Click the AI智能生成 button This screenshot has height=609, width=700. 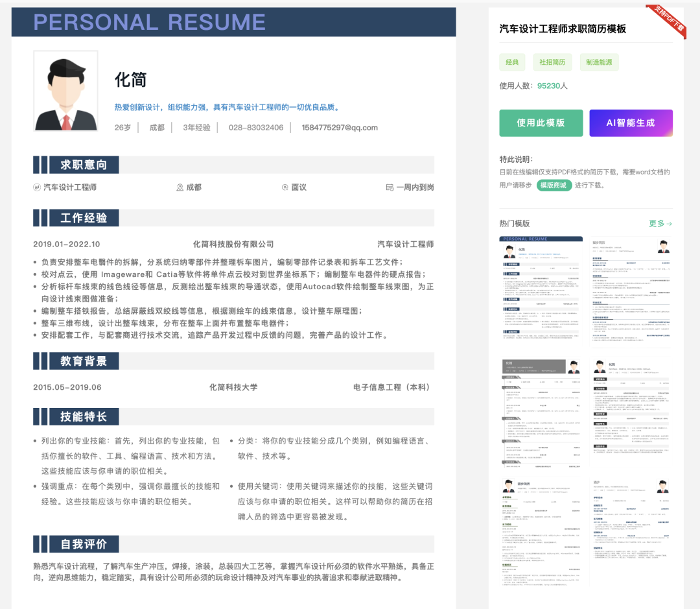click(x=631, y=123)
